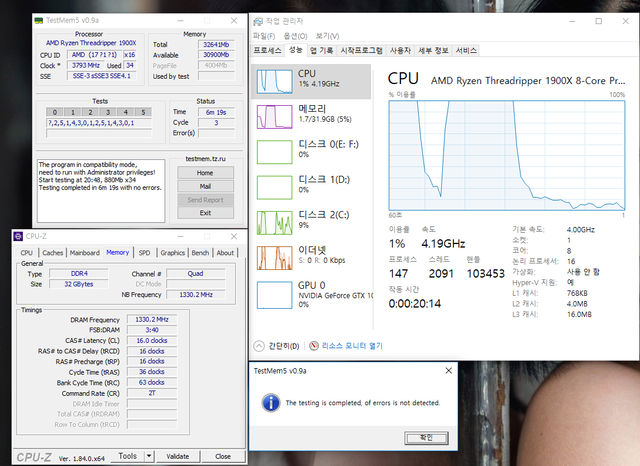Open the About tab in CPU-Z
This screenshot has height=466, width=640.
225,253
